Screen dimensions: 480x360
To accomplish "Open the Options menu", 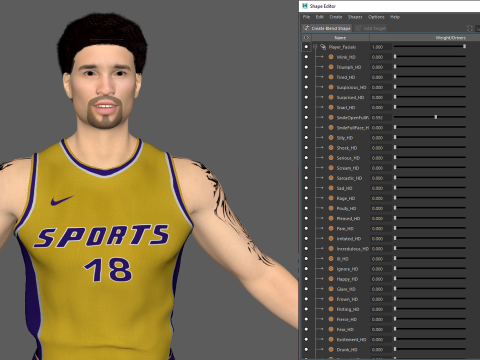I will [376, 17].
